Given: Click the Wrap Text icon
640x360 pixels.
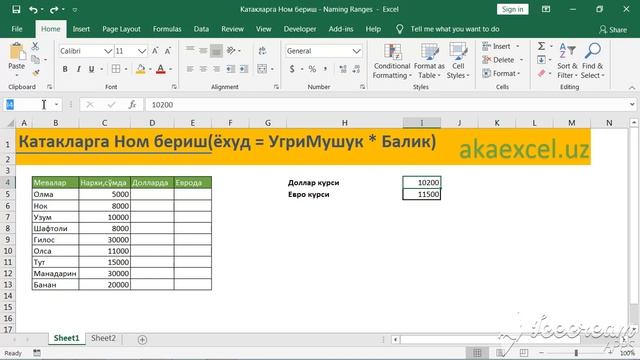Looking at the screenshot, I should tap(262, 51).
